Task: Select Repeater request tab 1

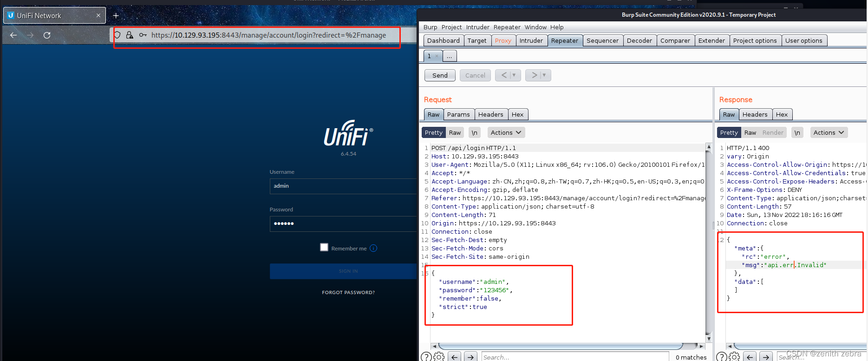Action: (x=430, y=56)
